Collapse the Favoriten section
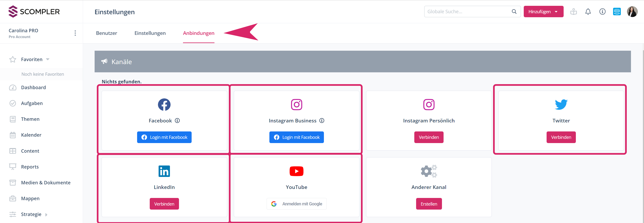 [x=48, y=60]
